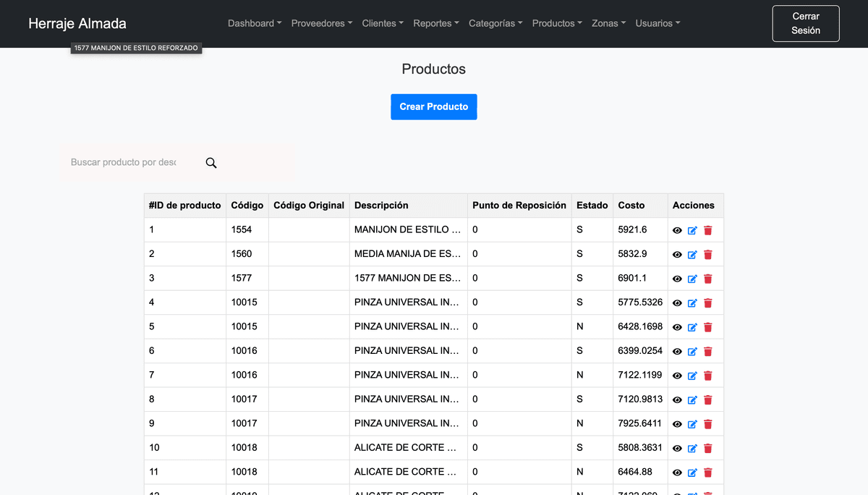The image size is (868, 495).
Task: Click the search magnifier icon
Action: (x=210, y=163)
